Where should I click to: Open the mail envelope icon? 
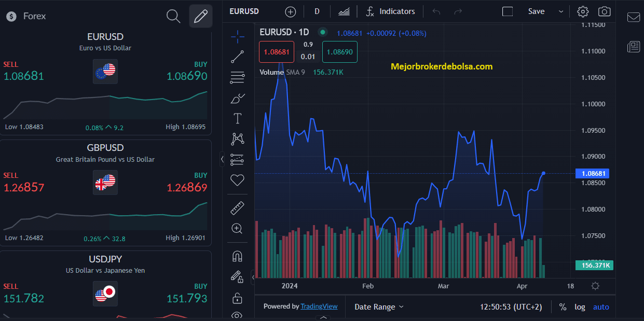pyautogui.click(x=634, y=17)
